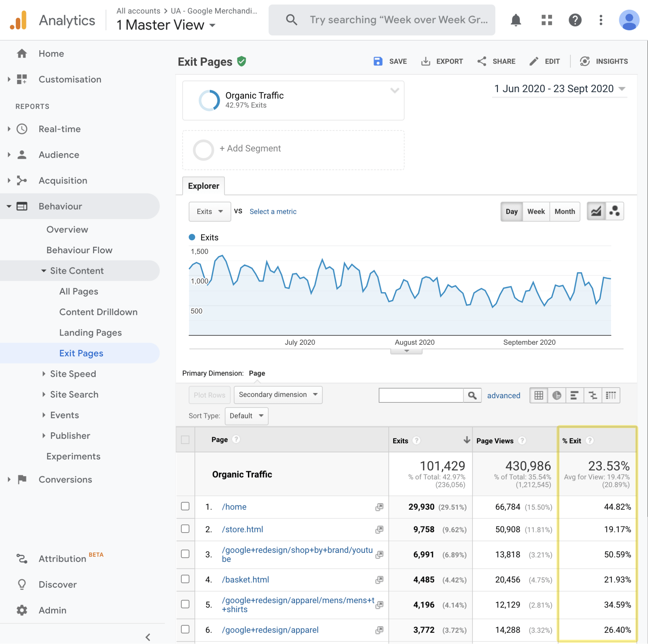Tick the checkbox for /basket.html row

(185, 579)
